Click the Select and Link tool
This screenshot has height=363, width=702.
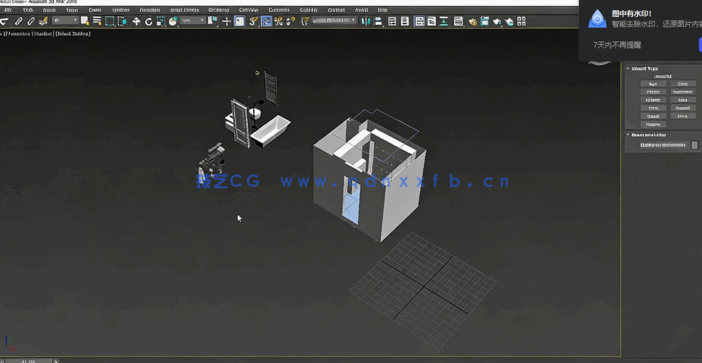[18, 21]
